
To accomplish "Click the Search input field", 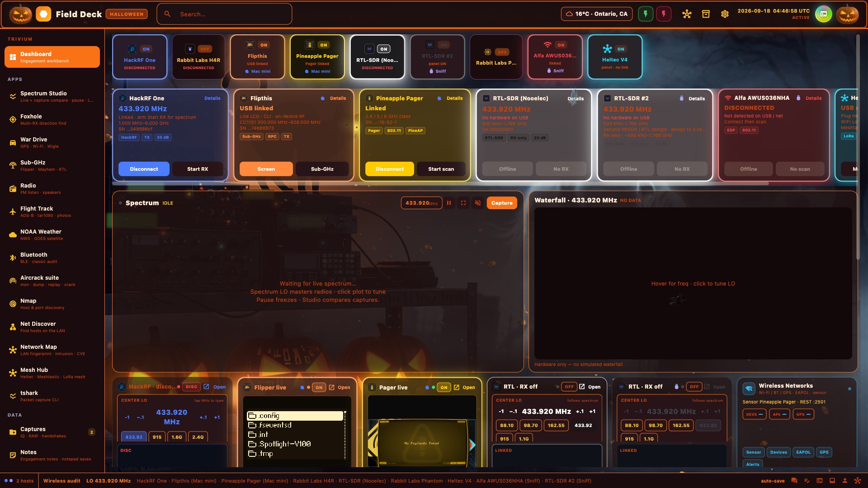I will 224,14.
